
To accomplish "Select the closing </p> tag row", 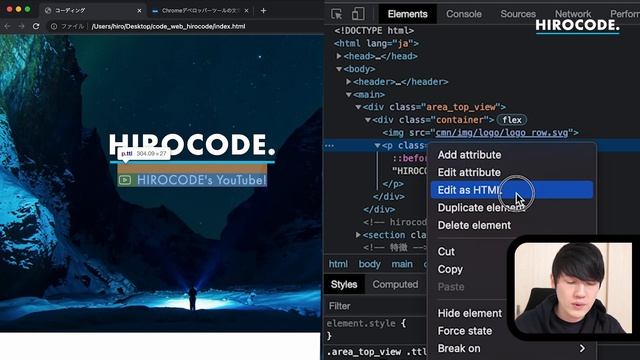I will (x=393, y=184).
